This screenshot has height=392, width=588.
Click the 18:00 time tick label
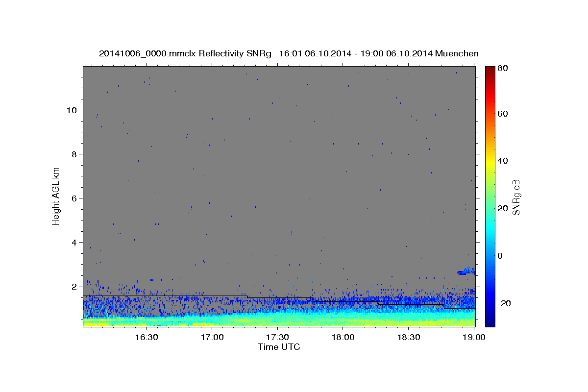(343, 338)
